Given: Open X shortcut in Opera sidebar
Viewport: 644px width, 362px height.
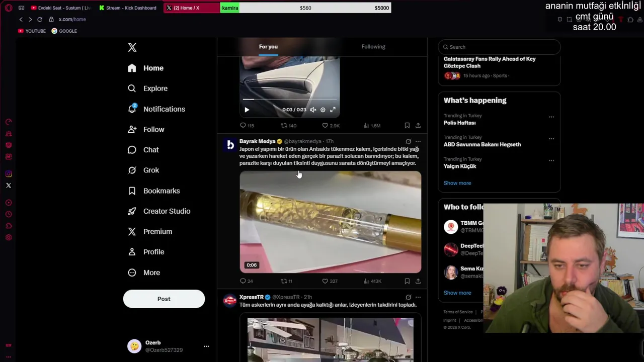Looking at the screenshot, I should pyautogui.click(x=9, y=186).
